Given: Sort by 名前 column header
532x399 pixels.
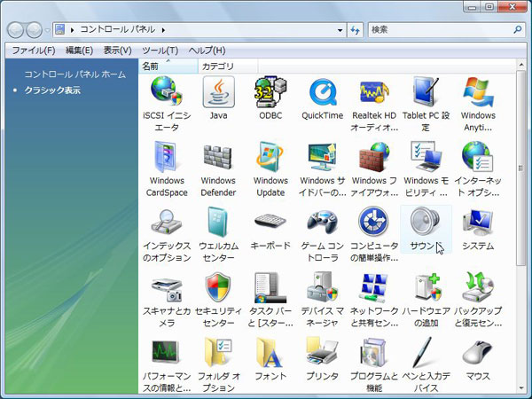Looking at the screenshot, I should [168, 66].
